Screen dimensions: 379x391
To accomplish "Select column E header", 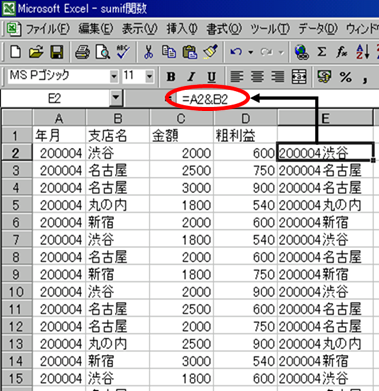I will [x=325, y=118].
